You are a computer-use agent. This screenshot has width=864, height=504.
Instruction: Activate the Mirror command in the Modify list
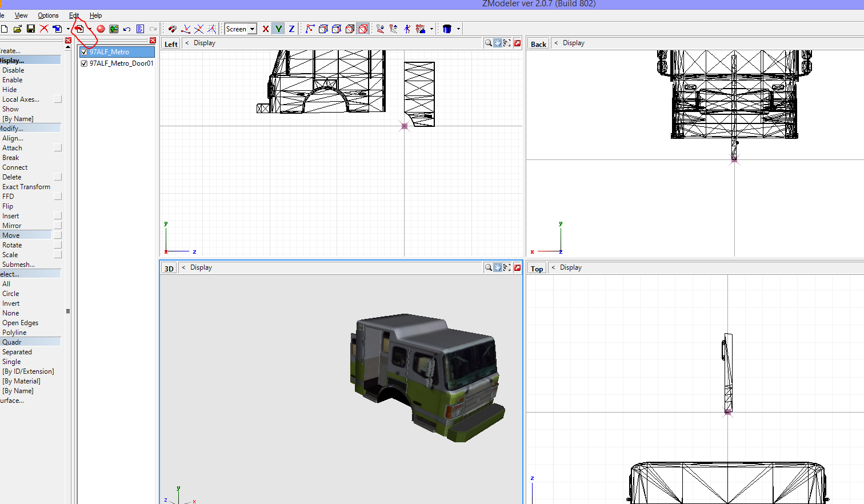coord(11,225)
